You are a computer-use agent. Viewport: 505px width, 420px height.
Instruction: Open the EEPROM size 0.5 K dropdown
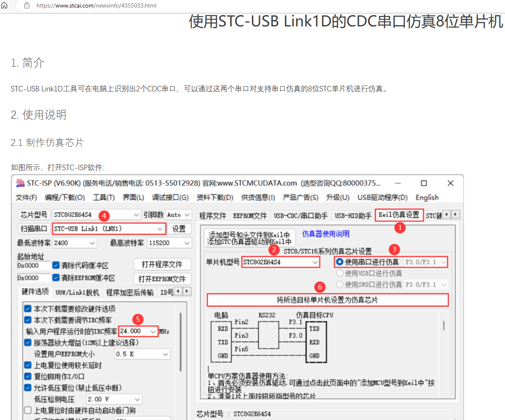(x=142, y=354)
